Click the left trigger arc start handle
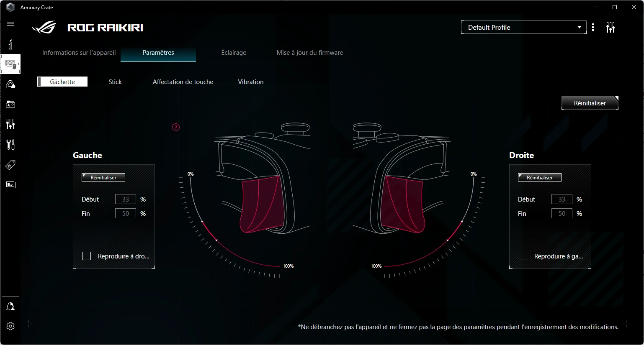The image size is (644, 345). (x=202, y=221)
